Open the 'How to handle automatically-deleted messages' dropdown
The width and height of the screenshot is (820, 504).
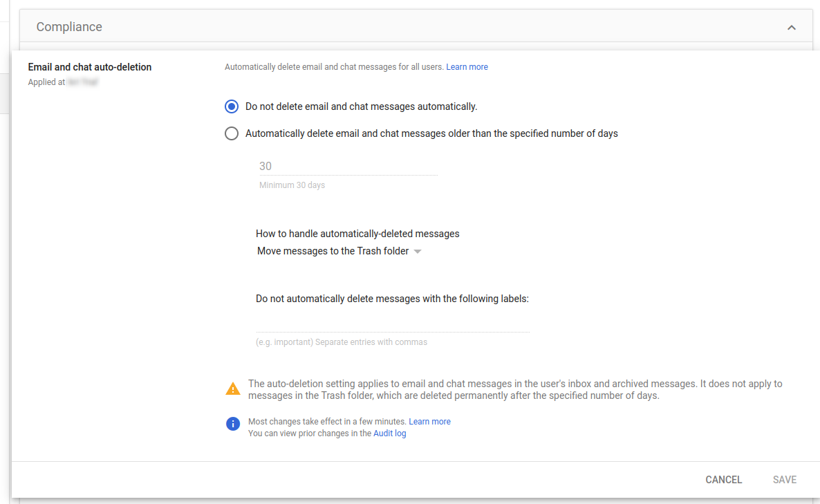[339, 251]
